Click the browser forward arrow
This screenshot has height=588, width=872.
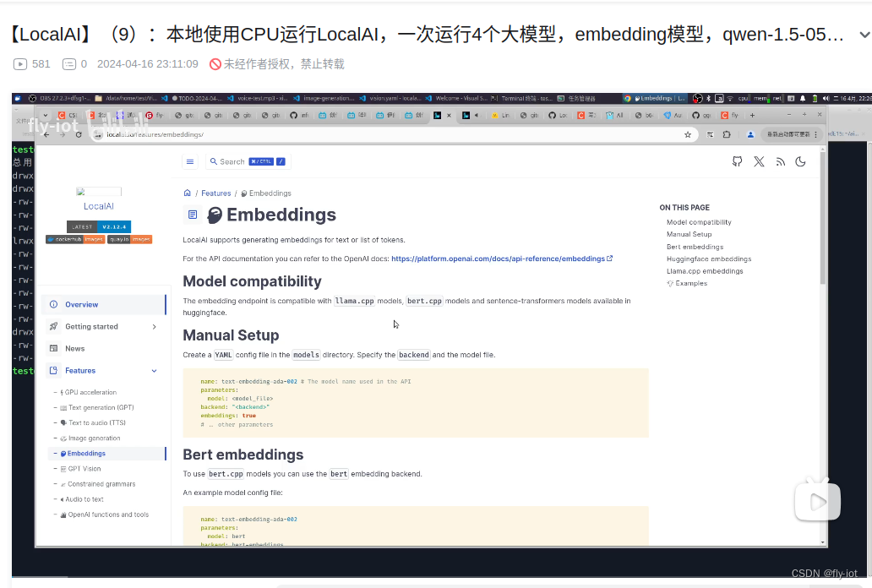pos(63,134)
